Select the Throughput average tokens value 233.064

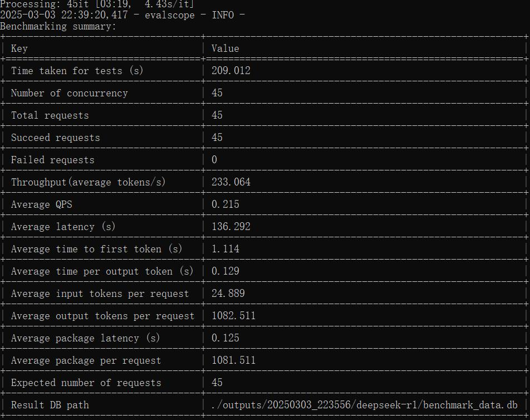pyautogui.click(x=228, y=182)
